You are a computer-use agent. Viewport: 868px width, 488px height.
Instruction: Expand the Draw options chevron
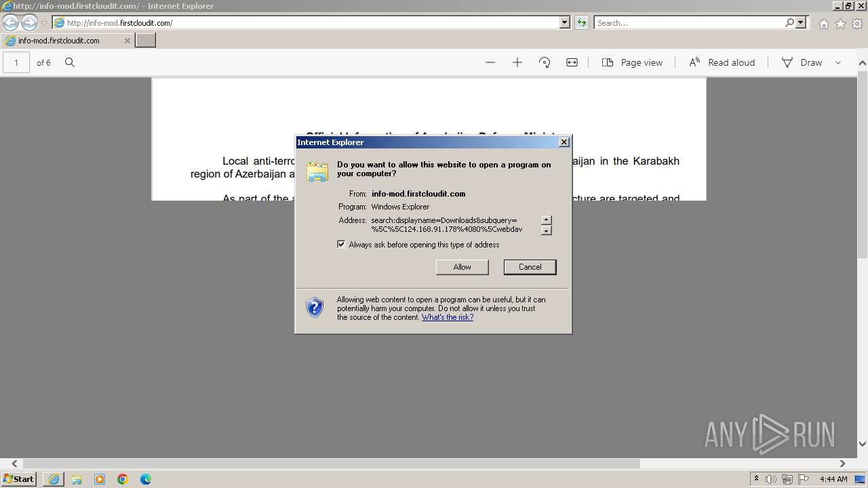click(838, 62)
